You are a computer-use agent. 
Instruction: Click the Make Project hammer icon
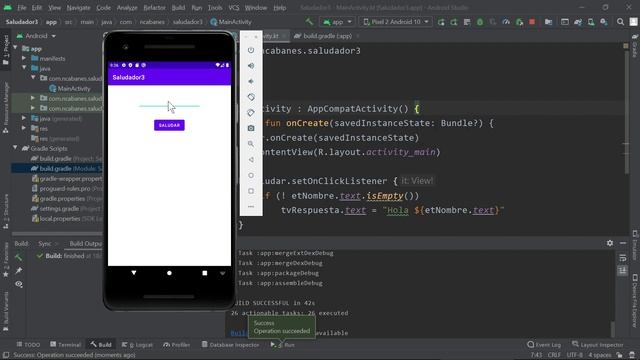[x=309, y=22]
